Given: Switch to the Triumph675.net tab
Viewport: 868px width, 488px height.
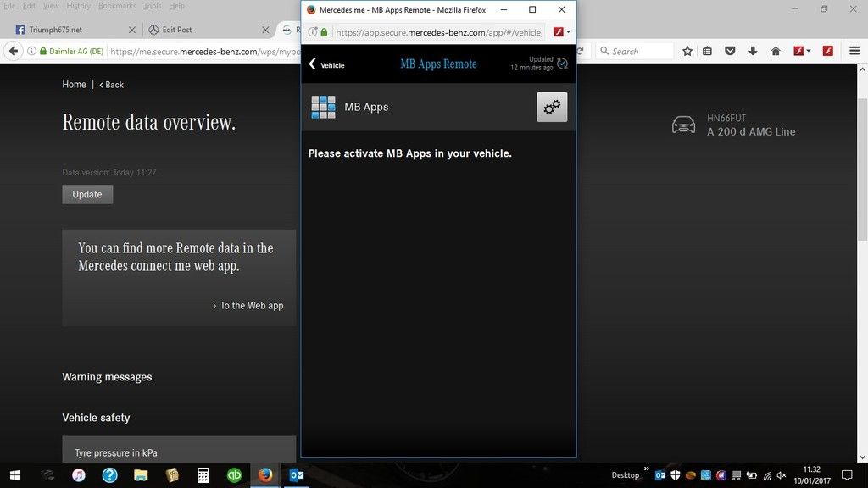Looking at the screenshot, I should [72, 29].
